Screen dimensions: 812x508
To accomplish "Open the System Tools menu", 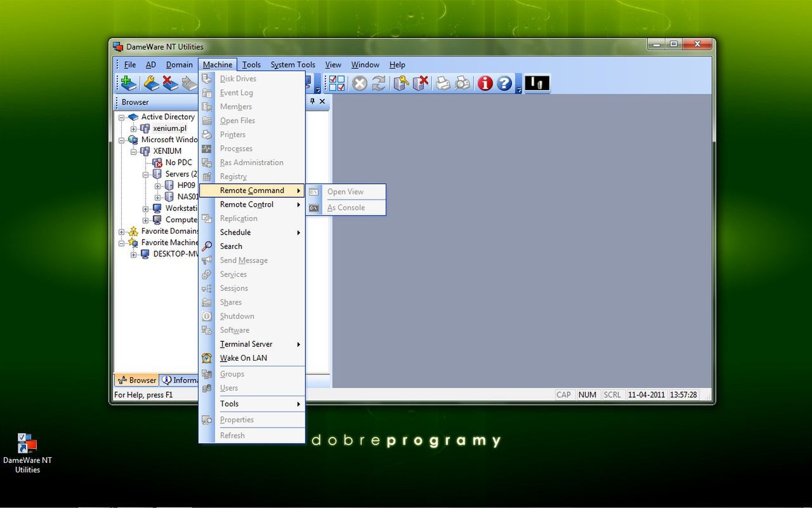I will click(293, 65).
